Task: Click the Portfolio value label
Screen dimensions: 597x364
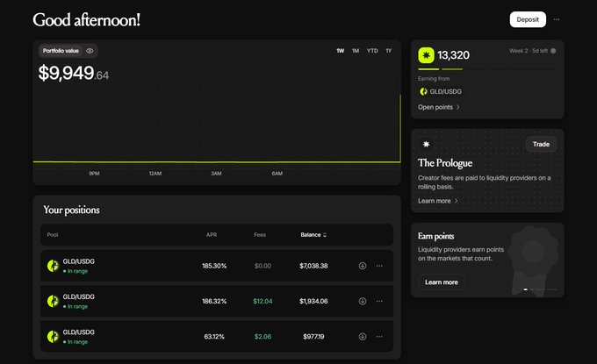Action: click(61, 51)
